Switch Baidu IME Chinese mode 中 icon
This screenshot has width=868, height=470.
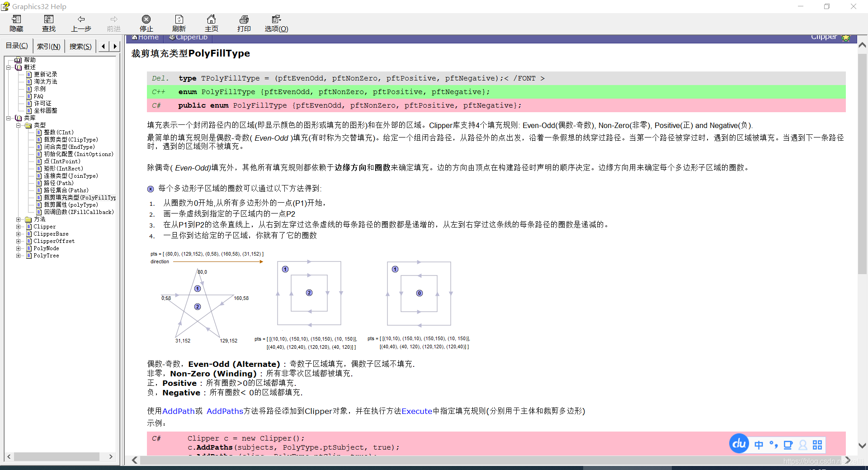pos(759,445)
